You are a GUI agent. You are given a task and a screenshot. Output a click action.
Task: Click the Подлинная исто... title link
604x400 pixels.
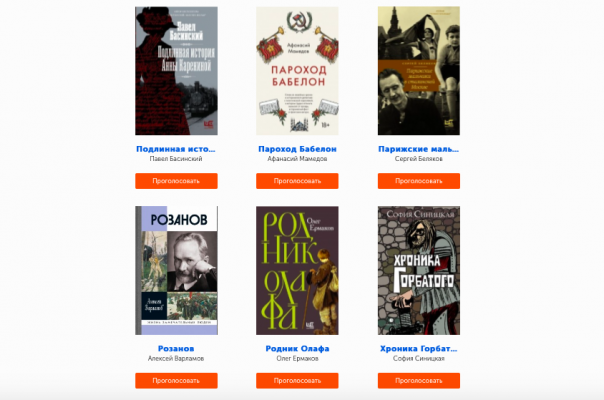pyautogui.click(x=176, y=149)
